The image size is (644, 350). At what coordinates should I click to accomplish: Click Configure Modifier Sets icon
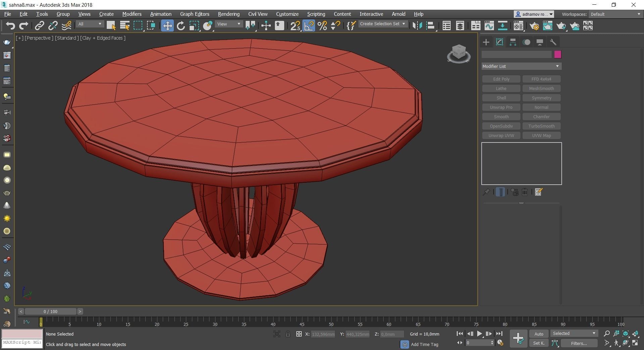click(539, 192)
